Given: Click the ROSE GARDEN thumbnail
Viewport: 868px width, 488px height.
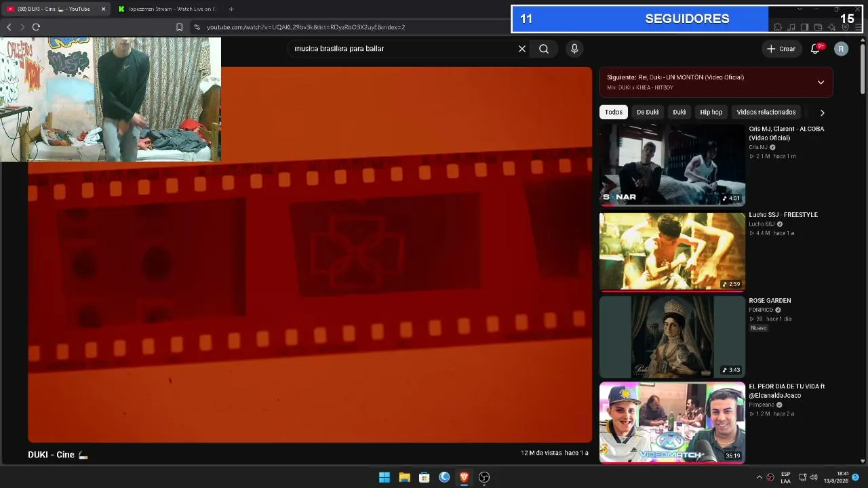Looking at the screenshot, I should [672, 337].
